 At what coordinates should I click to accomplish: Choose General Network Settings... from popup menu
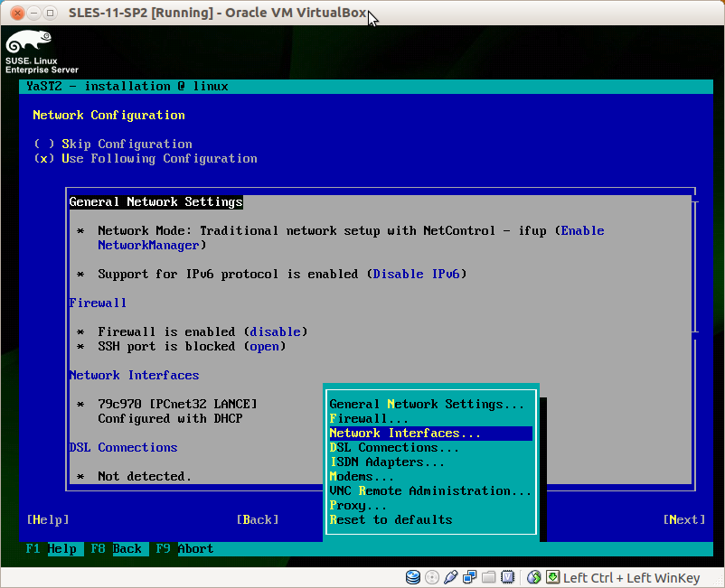point(430,404)
